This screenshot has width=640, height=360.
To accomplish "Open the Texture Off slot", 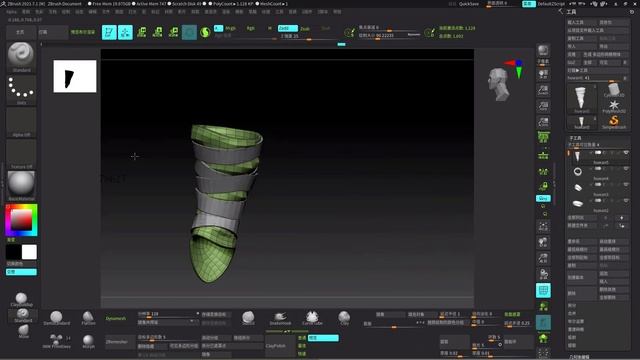I will (21, 154).
